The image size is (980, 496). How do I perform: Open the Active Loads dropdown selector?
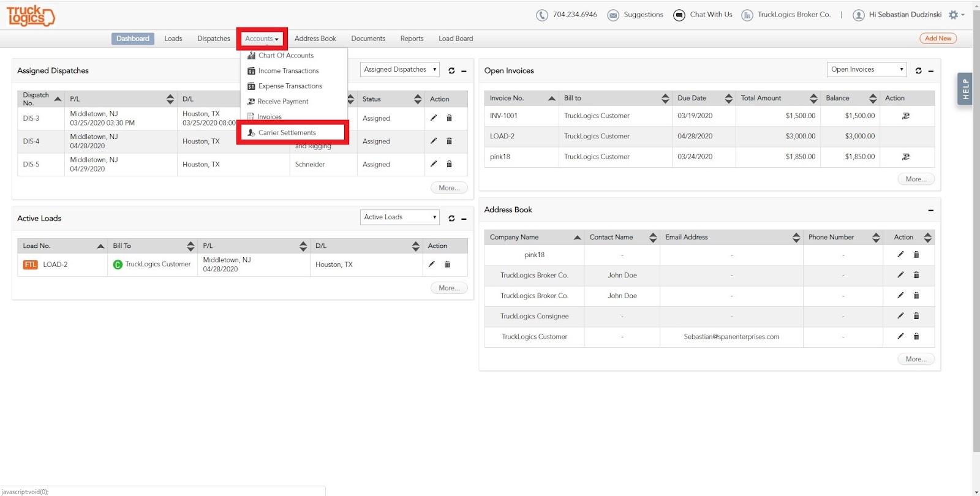pos(400,217)
